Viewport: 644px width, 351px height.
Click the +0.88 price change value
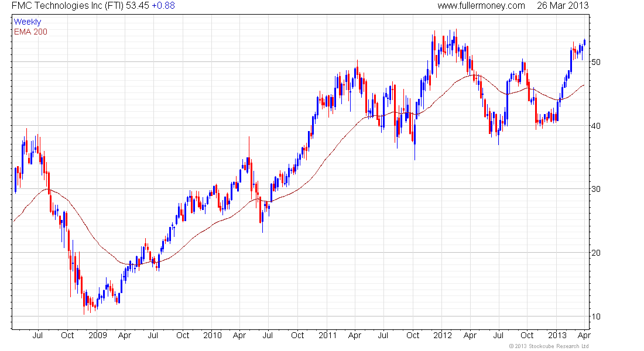(x=163, y=6)
